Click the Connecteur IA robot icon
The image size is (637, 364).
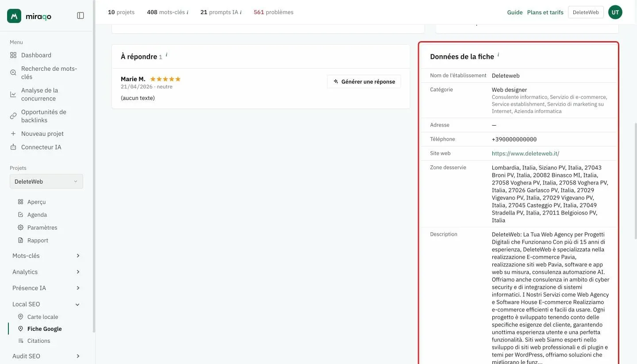click(x=13, y=147)
